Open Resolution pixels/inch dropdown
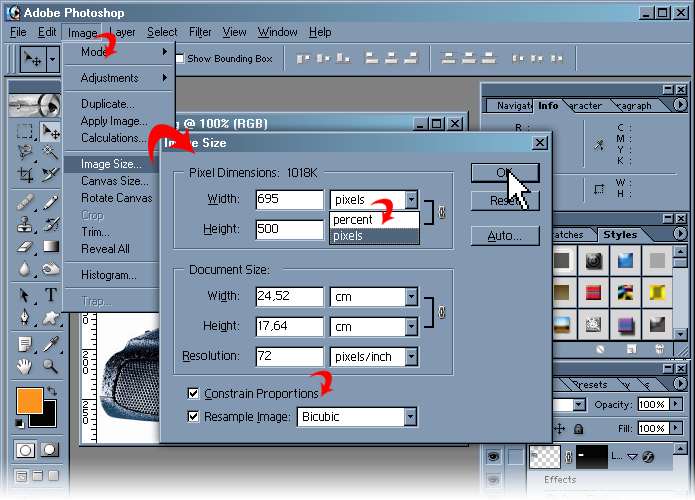The height and width of the screenshot is (500, 695). coord(411,356)
